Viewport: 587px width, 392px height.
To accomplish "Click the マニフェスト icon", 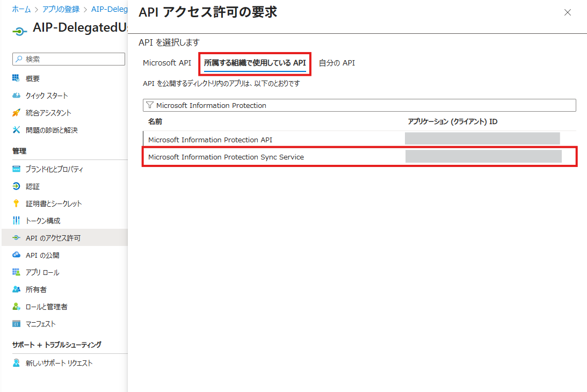I will [16, 323].
